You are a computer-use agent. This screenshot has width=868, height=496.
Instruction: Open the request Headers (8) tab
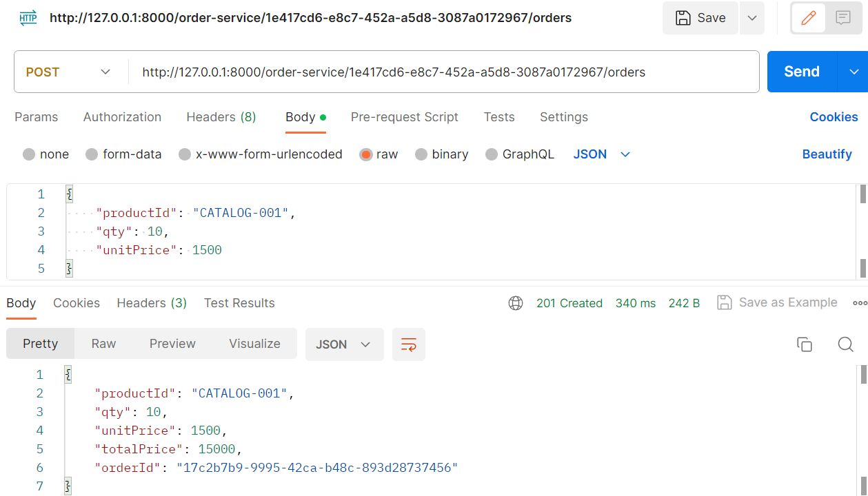click(x=221, y=117)
